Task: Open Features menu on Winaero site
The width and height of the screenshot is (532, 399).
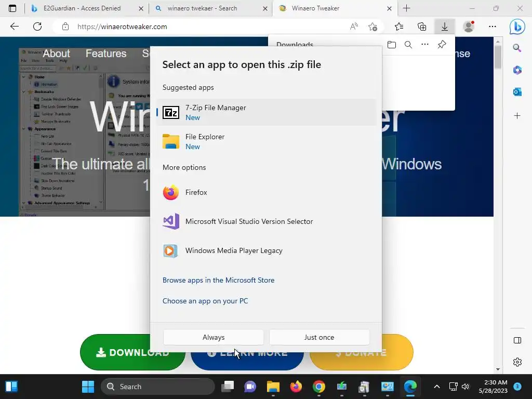Action: 106,54
